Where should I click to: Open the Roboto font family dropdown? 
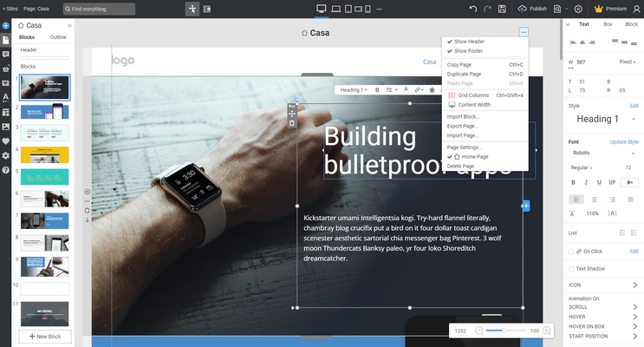click(603, 153)
